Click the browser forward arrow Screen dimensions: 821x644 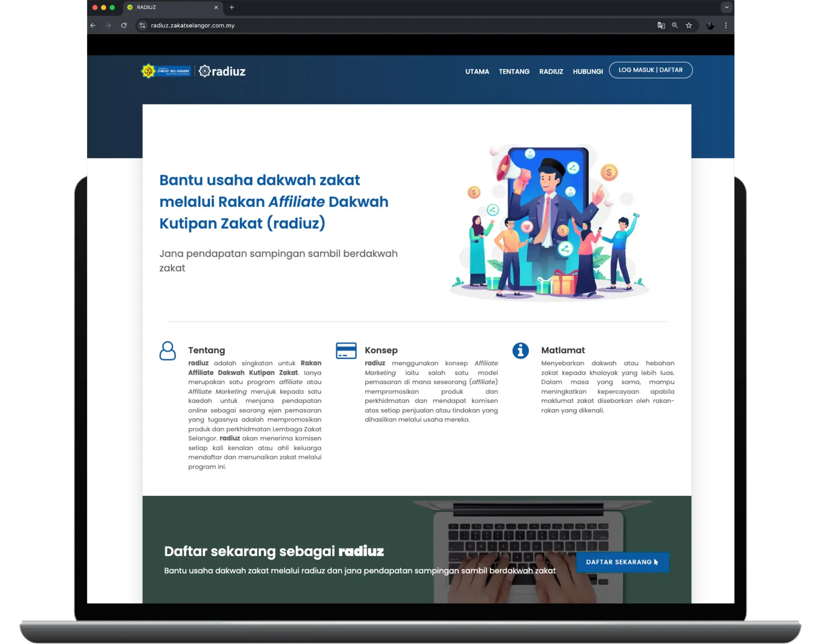coord(108,25)
